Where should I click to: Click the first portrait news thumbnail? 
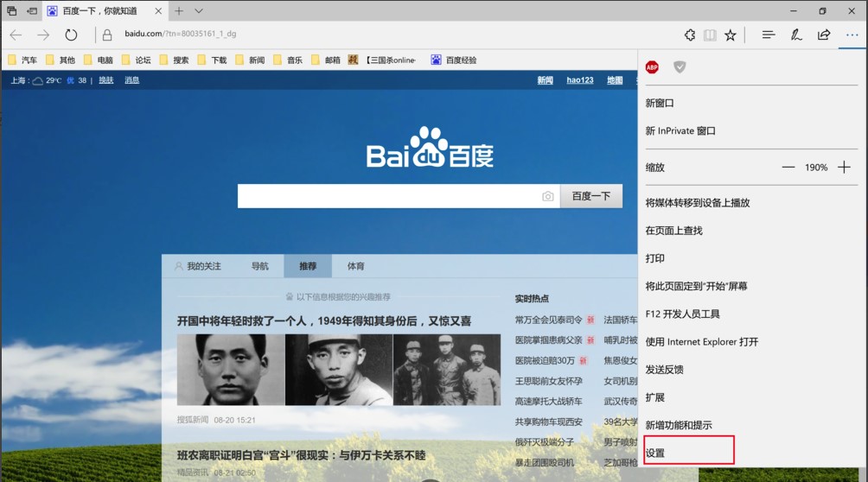point(231,370)
